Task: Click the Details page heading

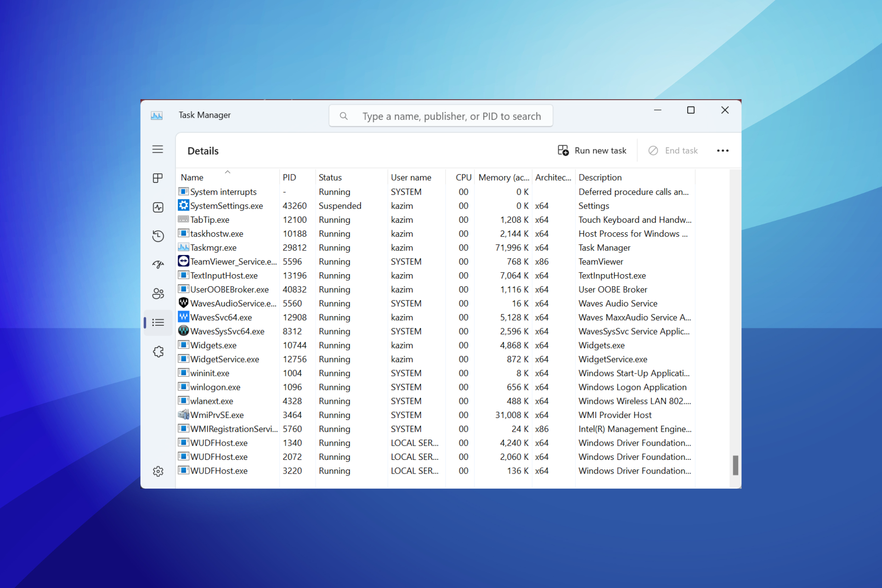Action: click(203, 151)
